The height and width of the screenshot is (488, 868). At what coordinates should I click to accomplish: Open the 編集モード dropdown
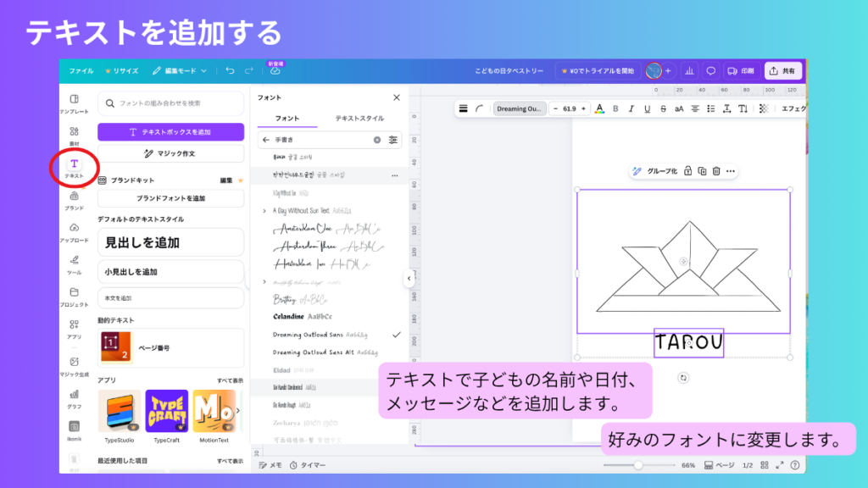tap(182, 72)
